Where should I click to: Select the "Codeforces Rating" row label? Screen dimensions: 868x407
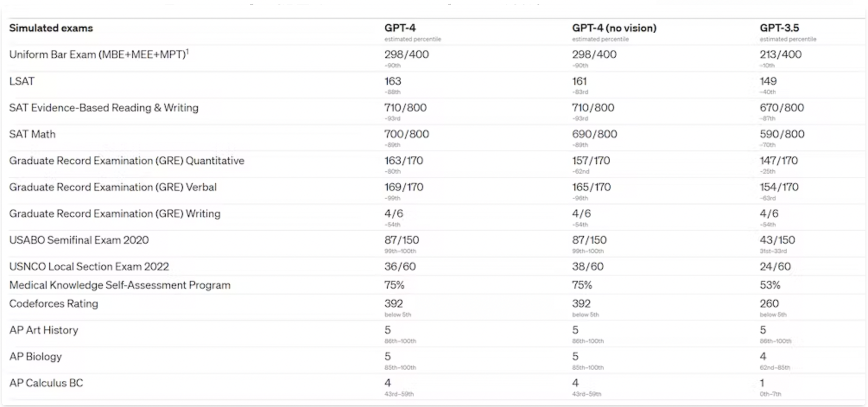(54, 304)
